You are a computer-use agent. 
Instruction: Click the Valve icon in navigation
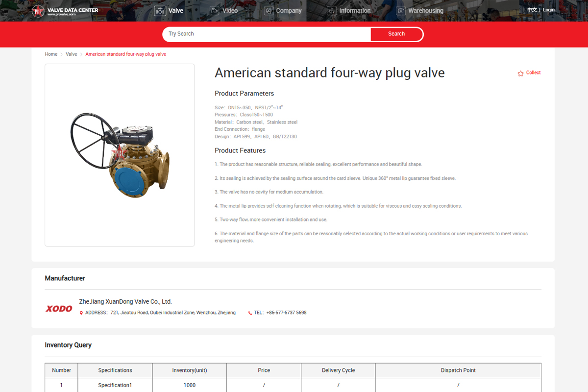point(160,11)
